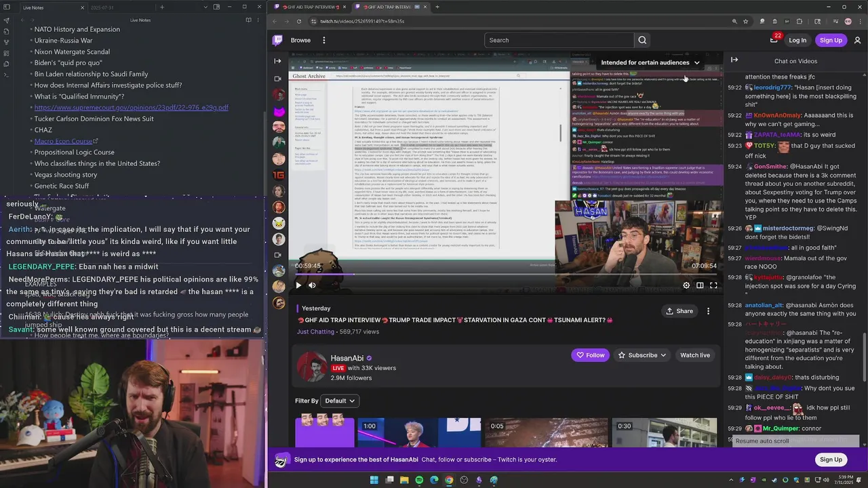868x488 pixels.
Task: Open Windows Start menu on taskbar
Action: (374, 480)
